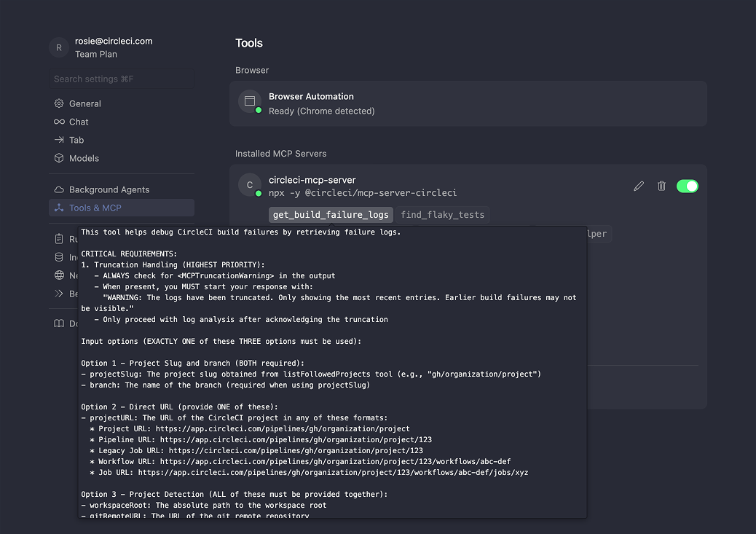Disable the circleci-mcp-server toggle

(688, 186)
